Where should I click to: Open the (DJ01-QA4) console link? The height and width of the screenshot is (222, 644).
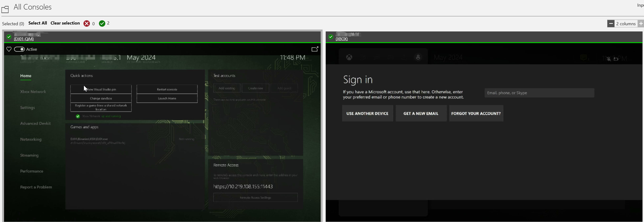(x=24, y=39)
